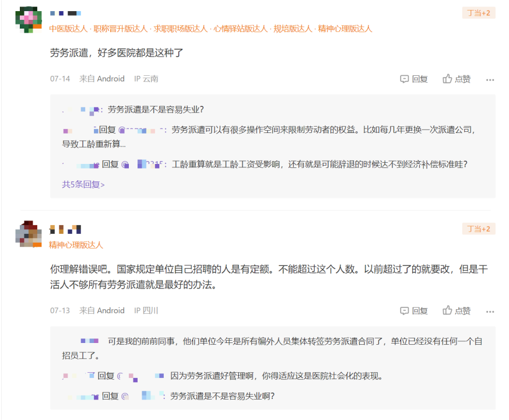Select the 心情驿站版达人 badge
The height and width of the screenshot is (420, 509).
point(240,29)
